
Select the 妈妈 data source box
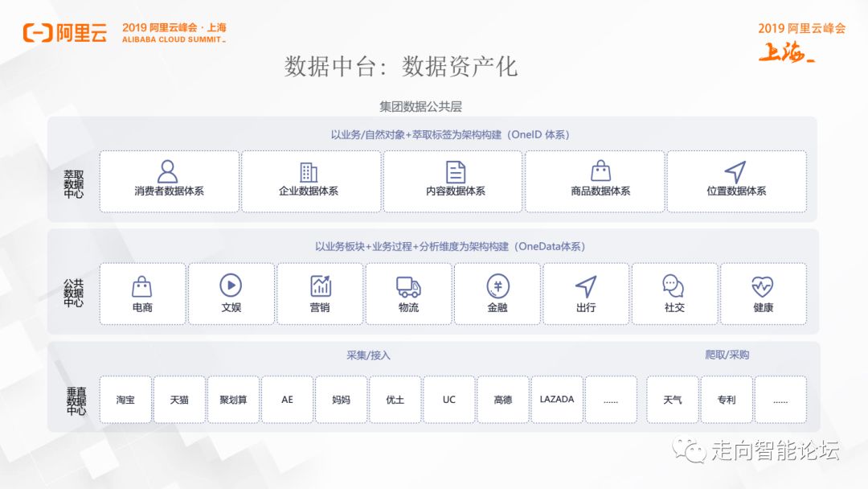[341, 400]
